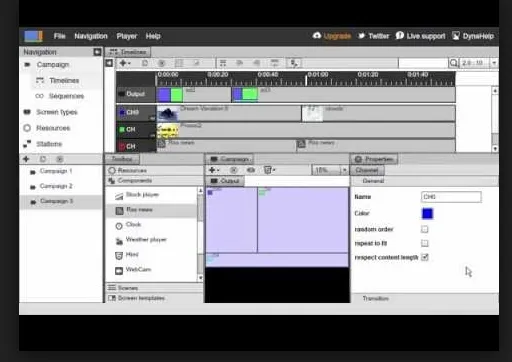Open the Twitter link
This screenshot has width=512, height=362.
(373, 36)
